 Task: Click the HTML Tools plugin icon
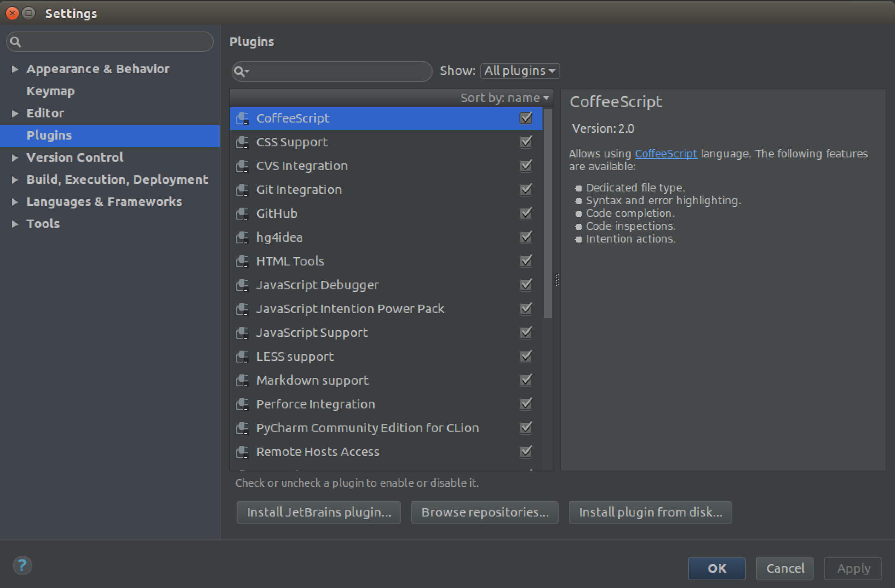[x=242, y=262]
